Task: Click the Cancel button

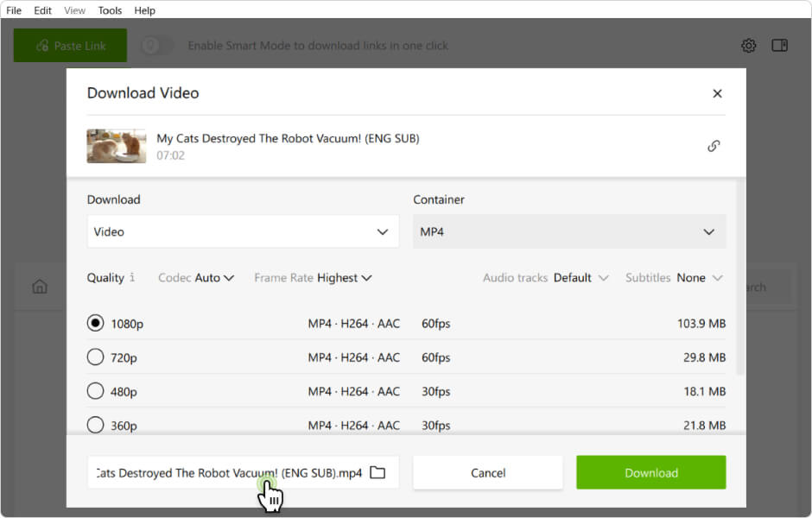Action: click(x=488, y=472)
